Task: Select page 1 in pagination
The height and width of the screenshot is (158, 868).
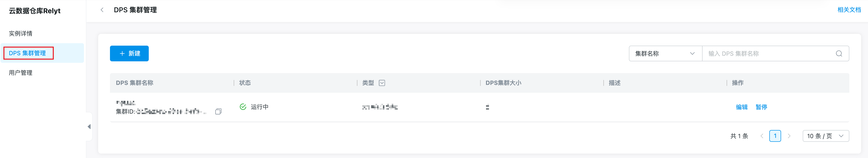Action: 775,136
